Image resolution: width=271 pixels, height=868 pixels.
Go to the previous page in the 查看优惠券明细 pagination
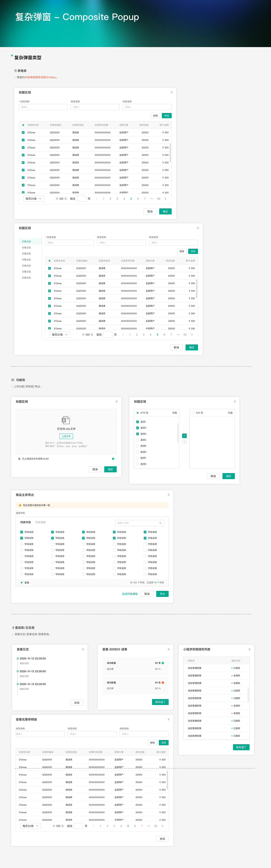click(93, 826)
